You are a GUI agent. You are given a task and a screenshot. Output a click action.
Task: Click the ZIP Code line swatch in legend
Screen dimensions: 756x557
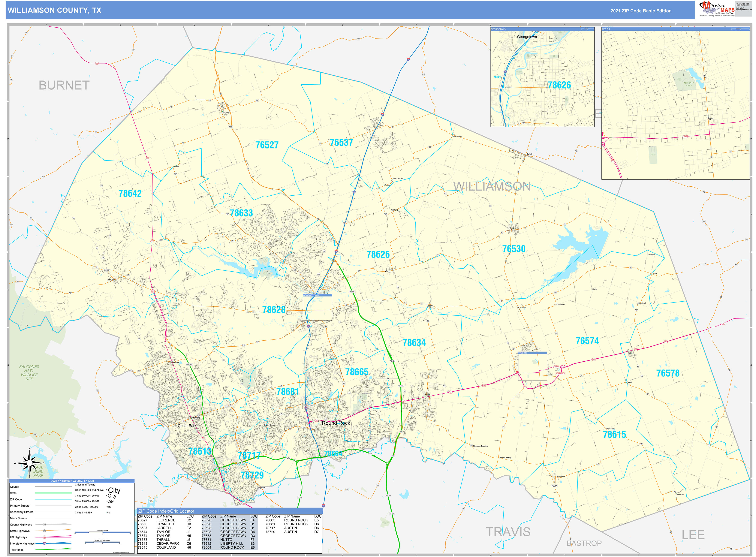(x=53, y=499)
